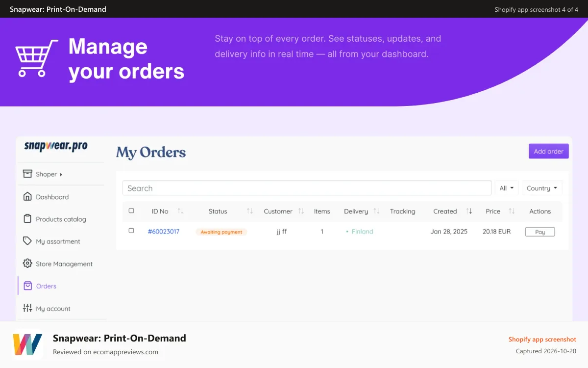Screen dimensions: 588x368
Task: Click the Items column header
Action: click(x=322, y=211)
